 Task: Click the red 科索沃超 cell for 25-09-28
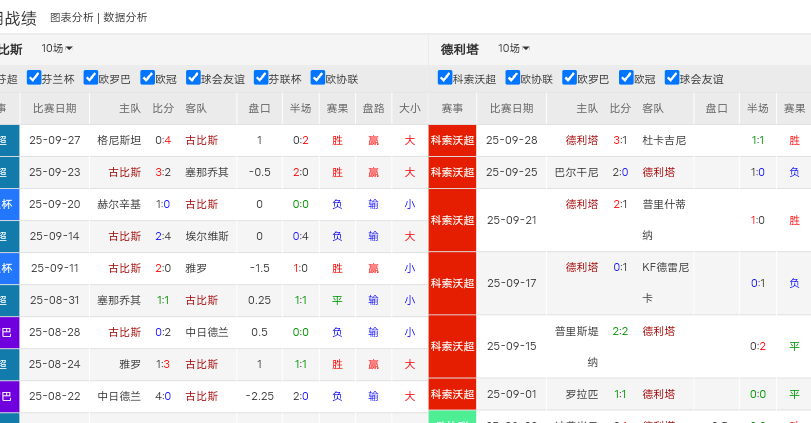point(452,140)
